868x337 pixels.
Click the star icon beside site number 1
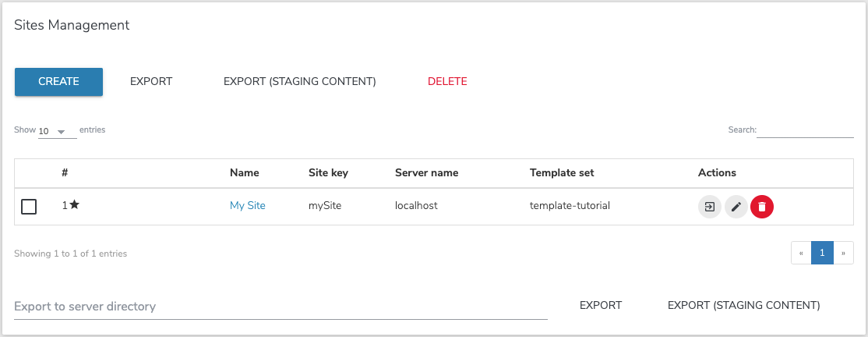[x=74, y=205]
